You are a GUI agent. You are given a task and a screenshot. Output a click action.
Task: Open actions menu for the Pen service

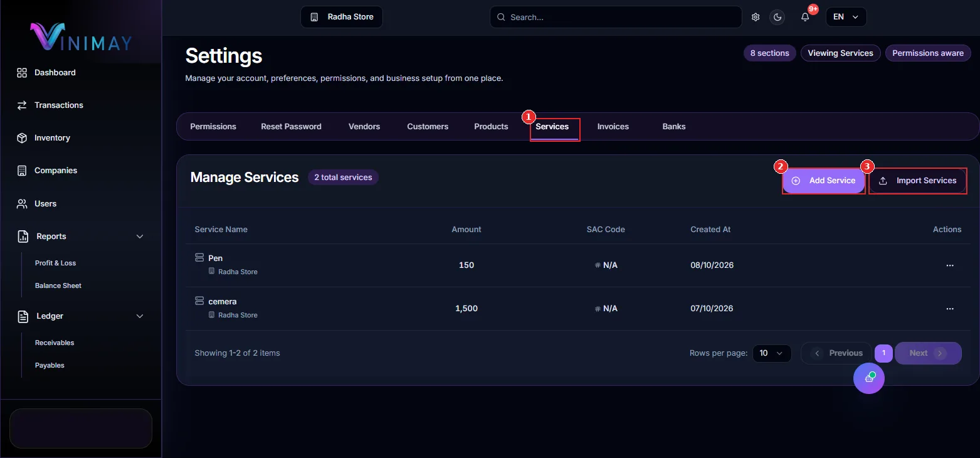[950, 265]
